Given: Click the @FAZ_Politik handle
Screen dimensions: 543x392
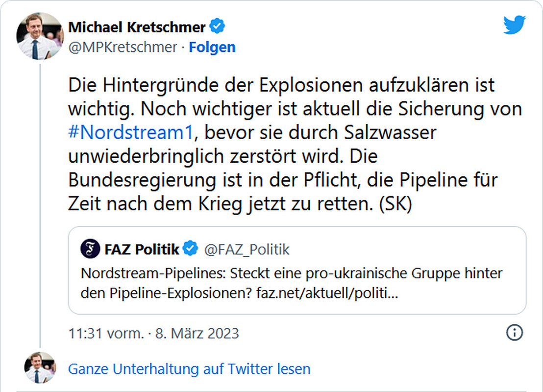Looking at the screenshot, I should click(x=247, y=249).
